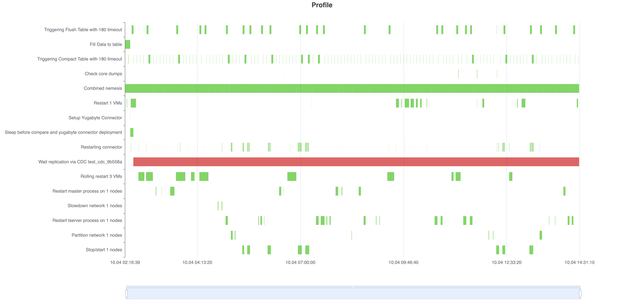Click the first Rolling restart 3 VMs bar
Screen dimensions: 644x302
tap(141, 176)
